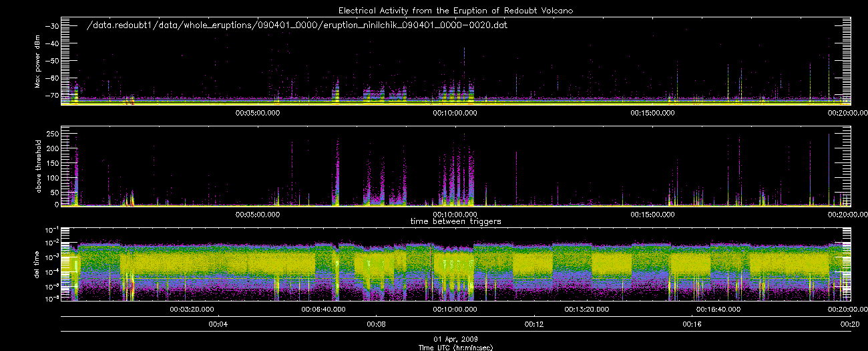Viewport: 868px width, 351px height.
Task: Click the 00:10:00.000 label under the del time plot
Action: tap(455, 310)
